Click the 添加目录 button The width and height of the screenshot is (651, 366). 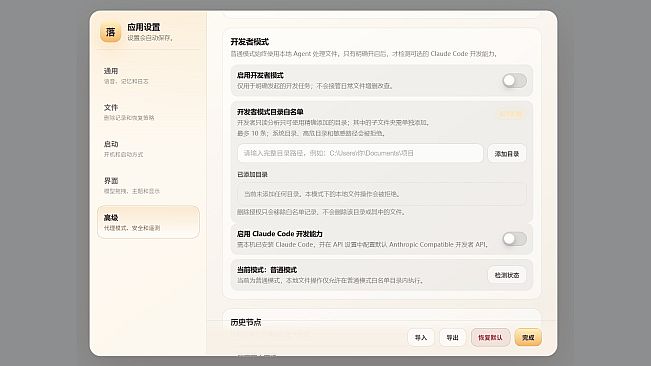pos(507,154)
